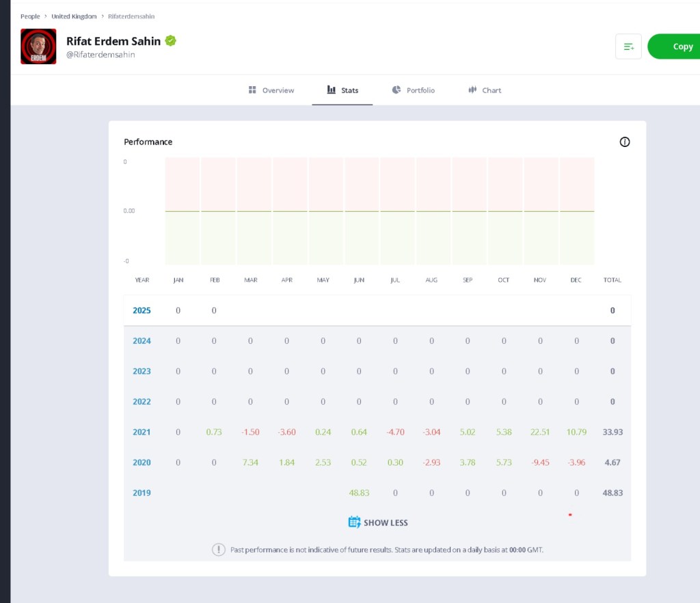Click the Portfolio pie chart icon
The height and width of the screenshot is (603, 700).
point(396,90)
